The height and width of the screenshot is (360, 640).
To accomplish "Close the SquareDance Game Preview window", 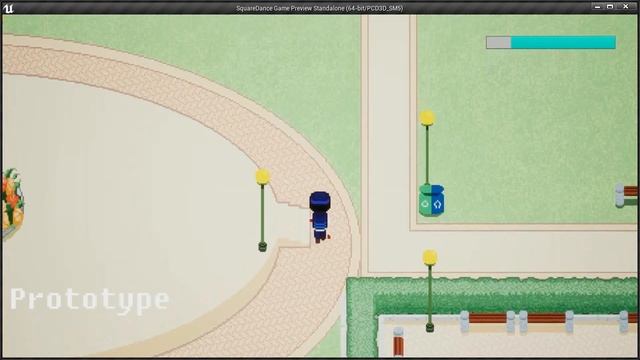I will 626,7.
